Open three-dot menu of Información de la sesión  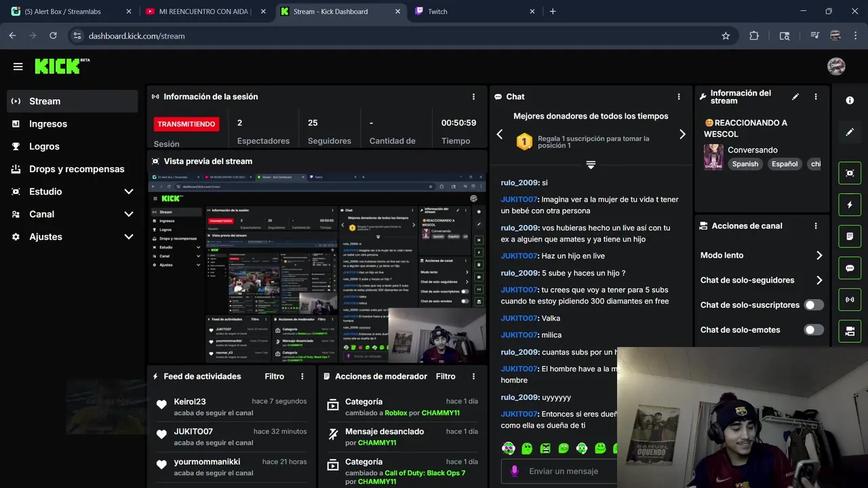point(473,97)
